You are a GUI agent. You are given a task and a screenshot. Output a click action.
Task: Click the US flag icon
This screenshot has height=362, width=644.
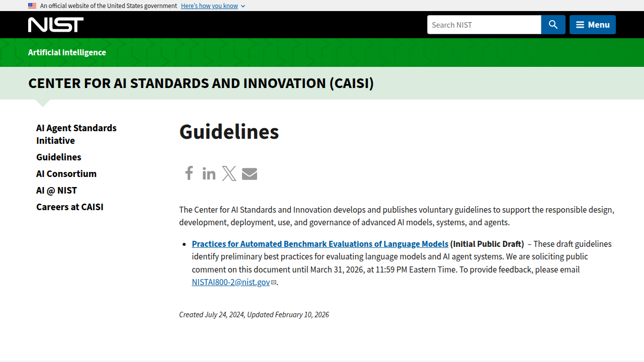[32, 6]
